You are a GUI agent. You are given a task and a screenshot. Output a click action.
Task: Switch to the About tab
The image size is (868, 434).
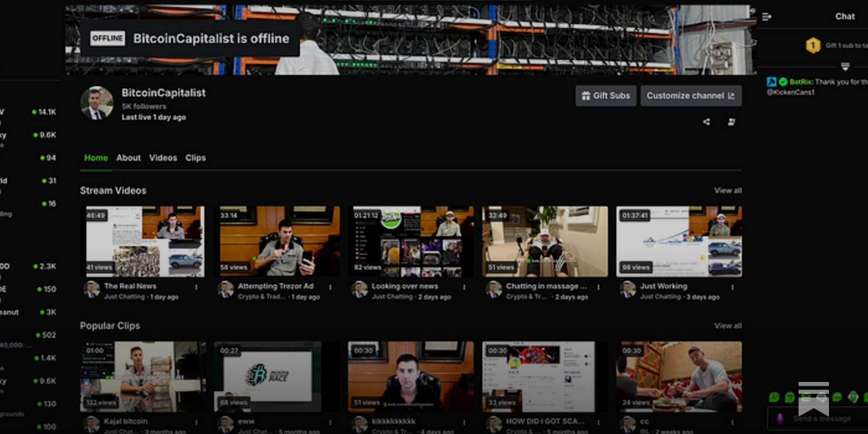tap(129, 158)
